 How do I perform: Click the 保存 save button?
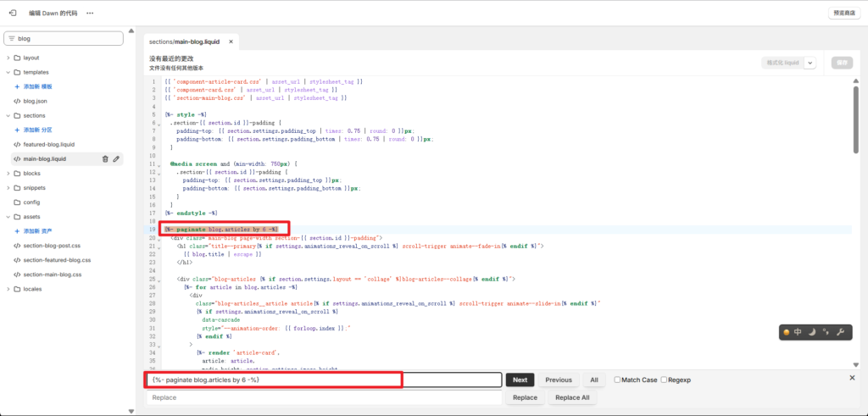(x=842, y=63)
